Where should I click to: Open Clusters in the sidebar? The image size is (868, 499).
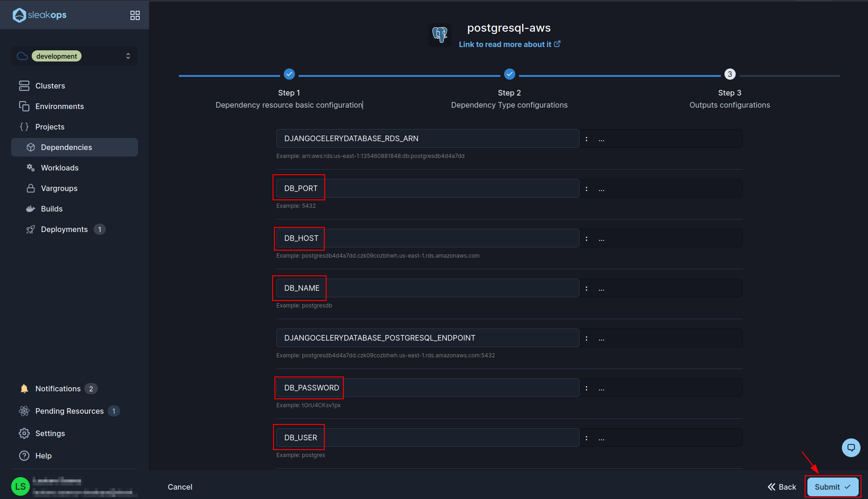[50, 86]
